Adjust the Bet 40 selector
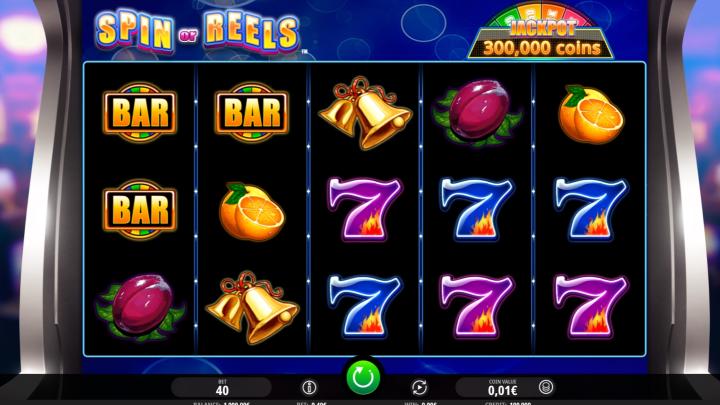The image size is (720, 405). pyautogui.click(x=222, y=388)
